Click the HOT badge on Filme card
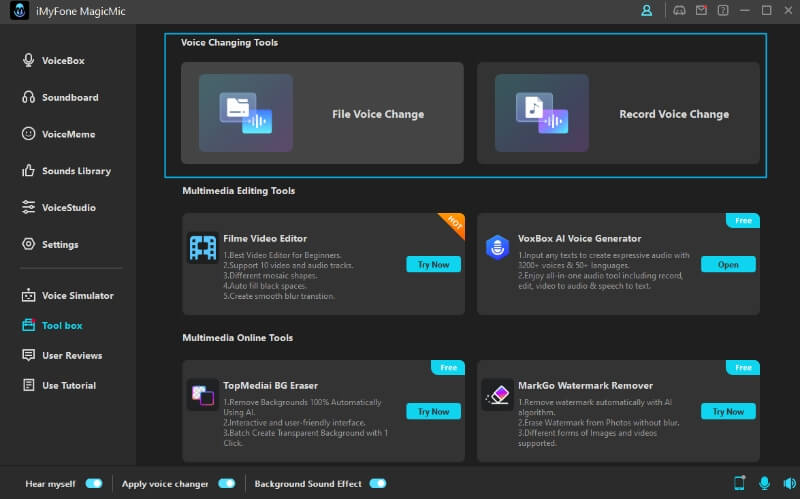This screenshot has height=499, width=800. [454, 223]
